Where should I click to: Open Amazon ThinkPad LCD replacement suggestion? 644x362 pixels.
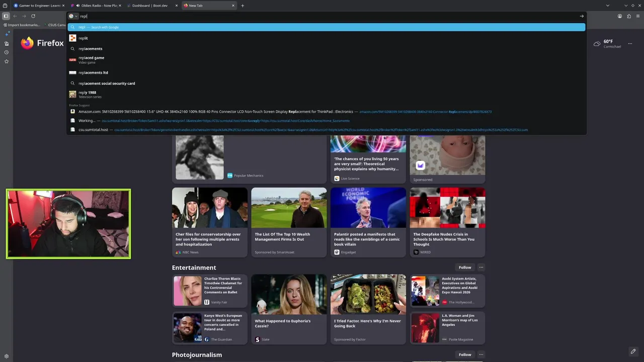pos(327,112)
